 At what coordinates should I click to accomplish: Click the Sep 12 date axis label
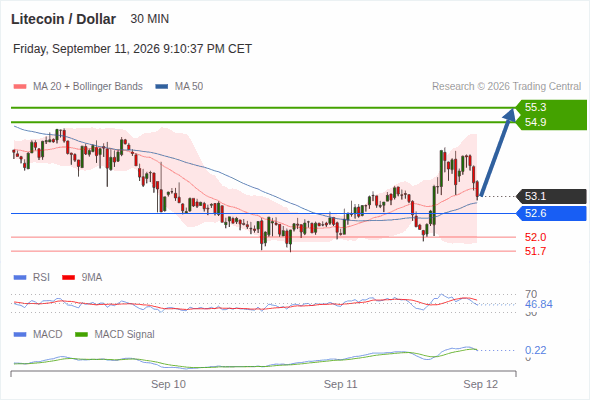click(481, 384)
